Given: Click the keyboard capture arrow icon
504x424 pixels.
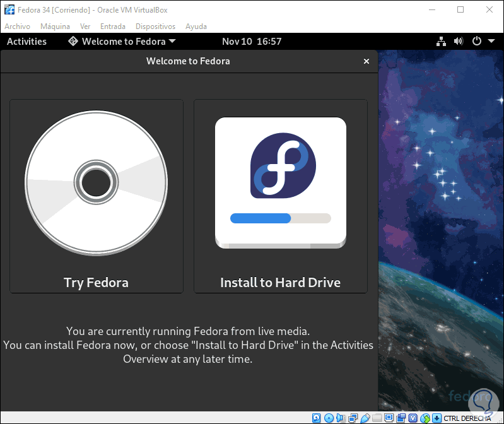Looking at the screenshot, I should coord(437,418).
